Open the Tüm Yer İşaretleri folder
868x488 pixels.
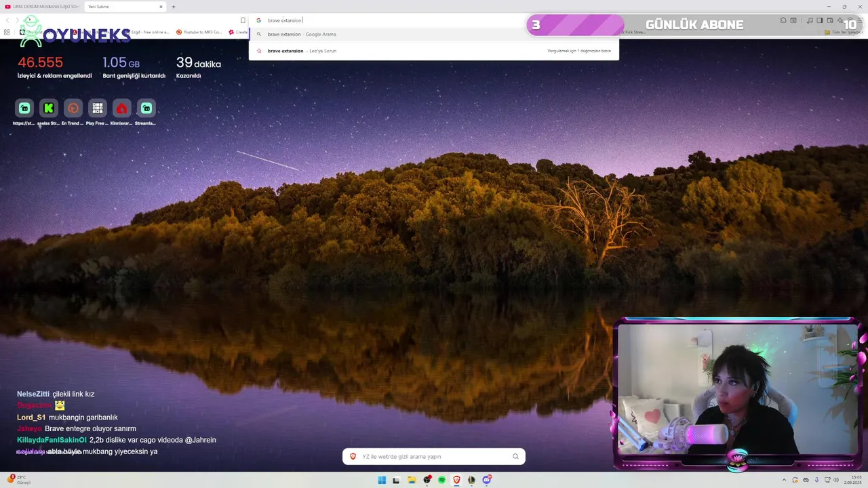click(844, 32)
